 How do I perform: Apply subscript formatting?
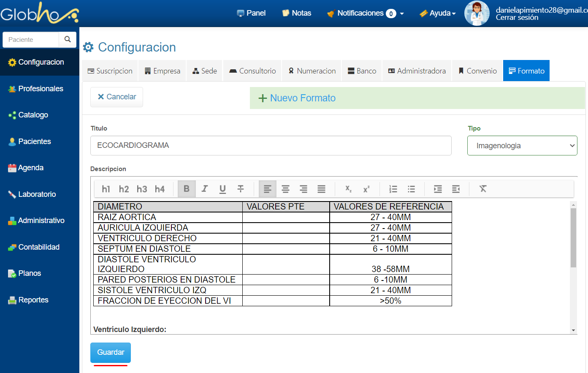click(x=348, y=189)
